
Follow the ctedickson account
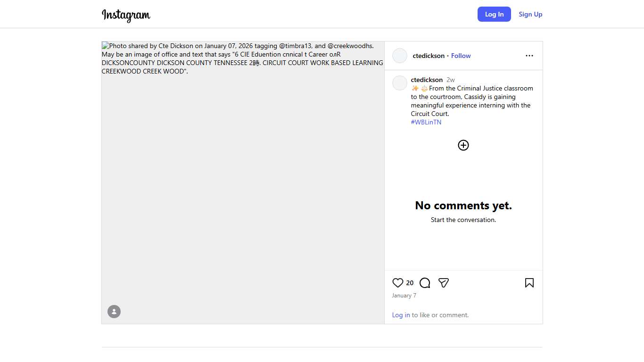[x=461, y=56]
